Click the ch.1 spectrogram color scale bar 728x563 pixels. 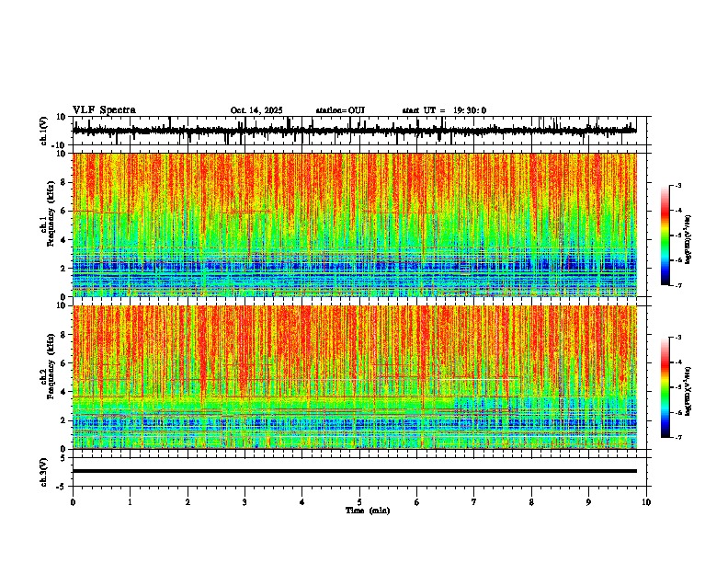click(x=665, y=236)
